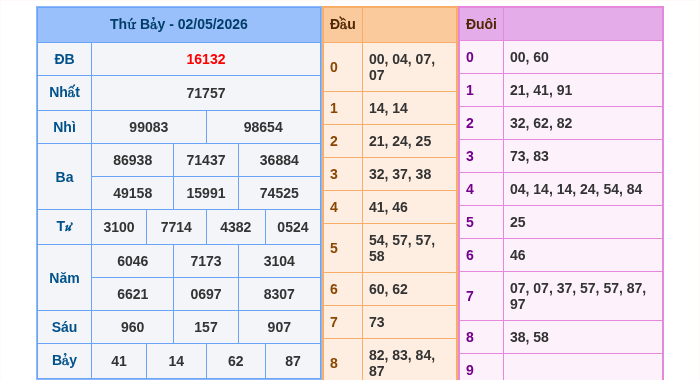Select Đầu values 60, 62
The height and width of the screenshot is (380, 700).
pyautogui.click(x=388, y=289)
